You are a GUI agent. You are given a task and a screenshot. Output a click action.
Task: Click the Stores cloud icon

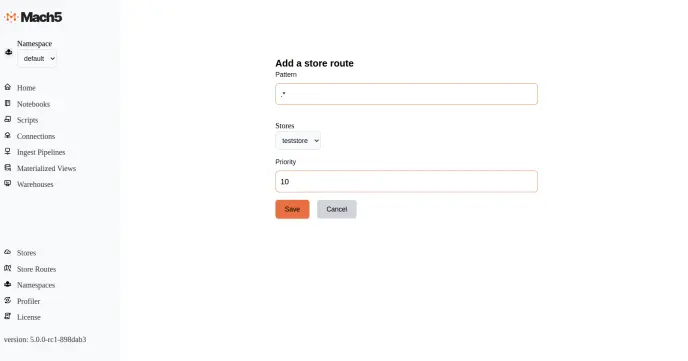[7, 252]
